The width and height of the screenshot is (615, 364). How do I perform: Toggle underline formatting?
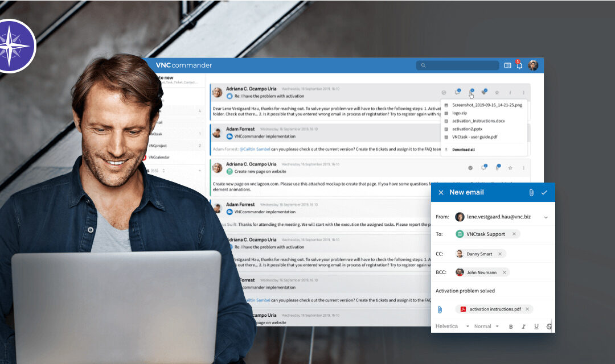[x=536, y=326]
